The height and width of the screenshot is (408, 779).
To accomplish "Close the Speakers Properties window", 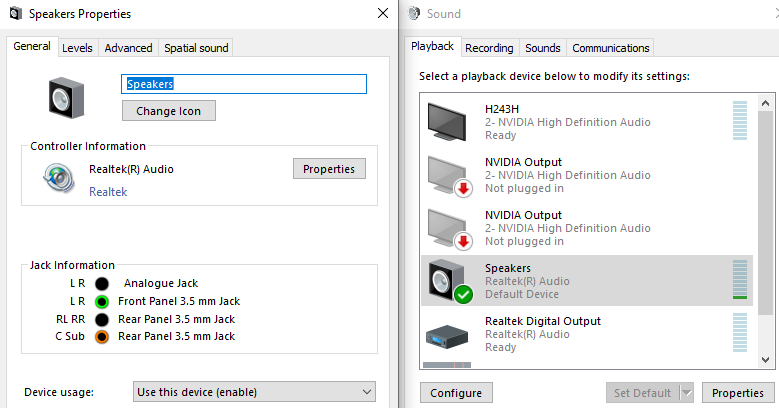I will point(383,13).
